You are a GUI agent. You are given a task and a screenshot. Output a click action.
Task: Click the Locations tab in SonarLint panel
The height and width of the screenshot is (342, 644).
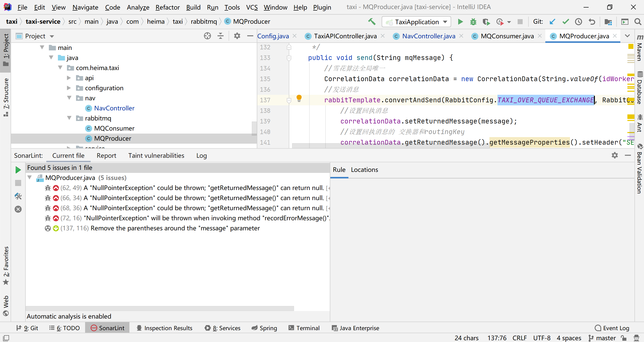click(364, 170)
